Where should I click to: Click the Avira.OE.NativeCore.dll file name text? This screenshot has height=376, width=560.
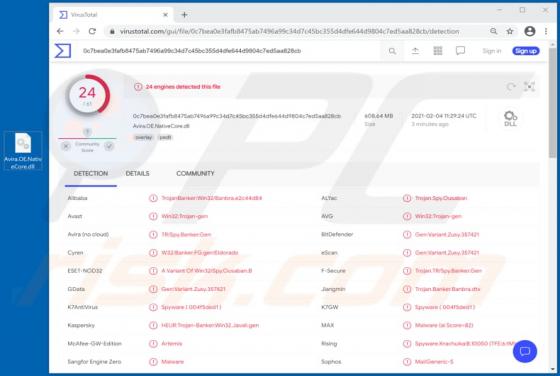click(161, 126)
